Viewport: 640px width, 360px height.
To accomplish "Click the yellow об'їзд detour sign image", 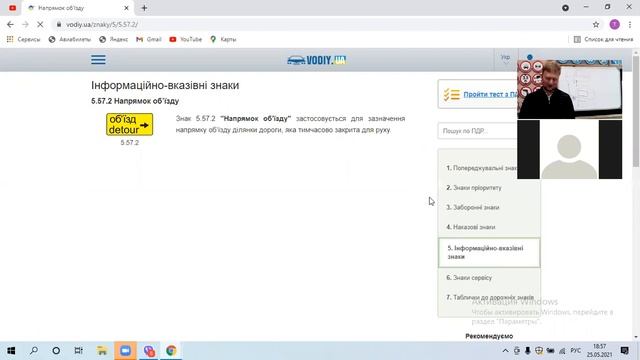I will 129,124.
